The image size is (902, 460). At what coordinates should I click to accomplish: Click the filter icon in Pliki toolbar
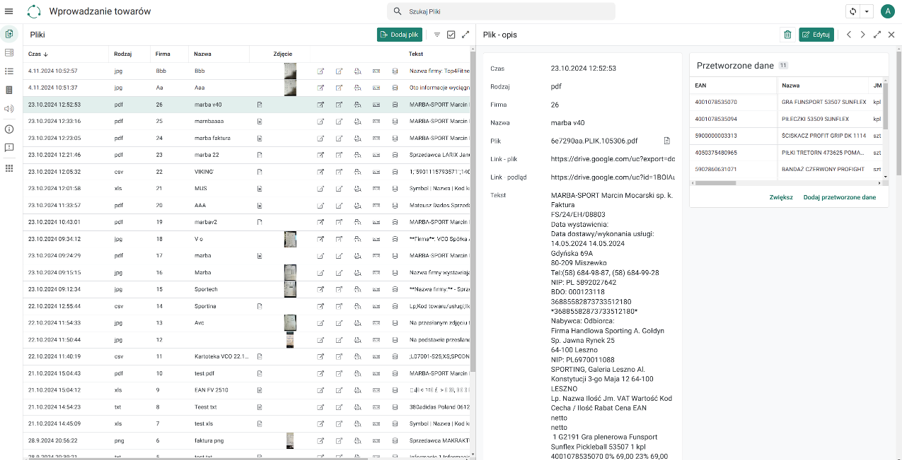(x=437, y=34)
